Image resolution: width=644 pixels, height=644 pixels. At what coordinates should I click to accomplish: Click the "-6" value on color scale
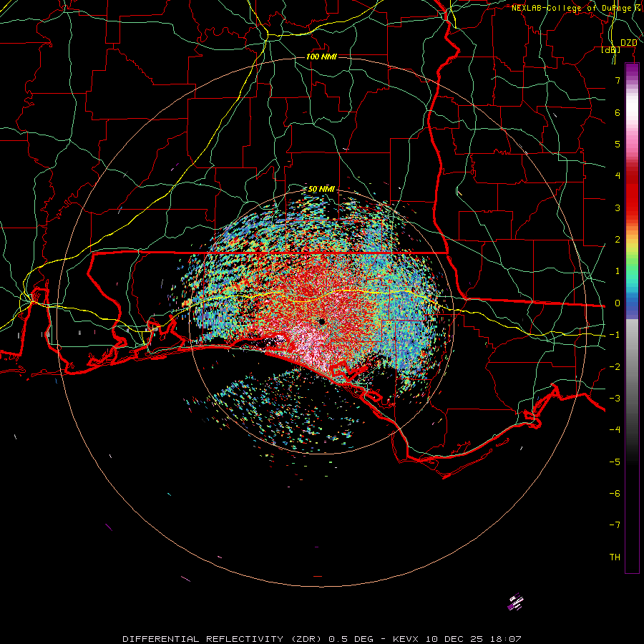(615, 494)
